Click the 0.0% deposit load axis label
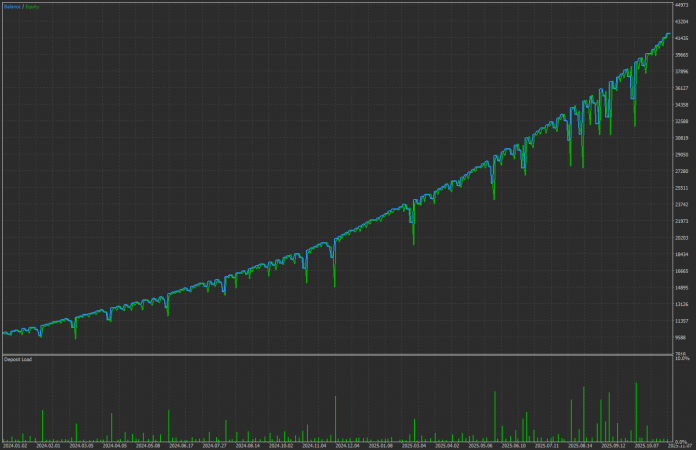 coord(682,441)
